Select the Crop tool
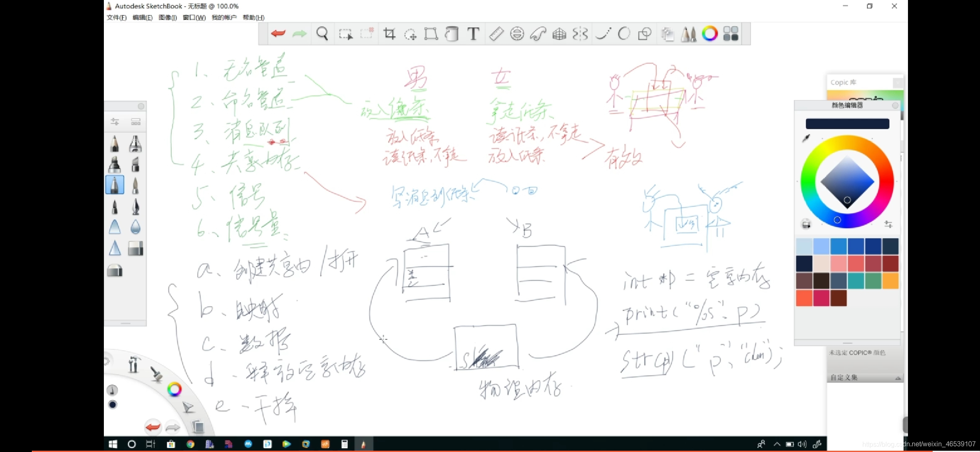The image size is (980, 452). coord(389,33)
